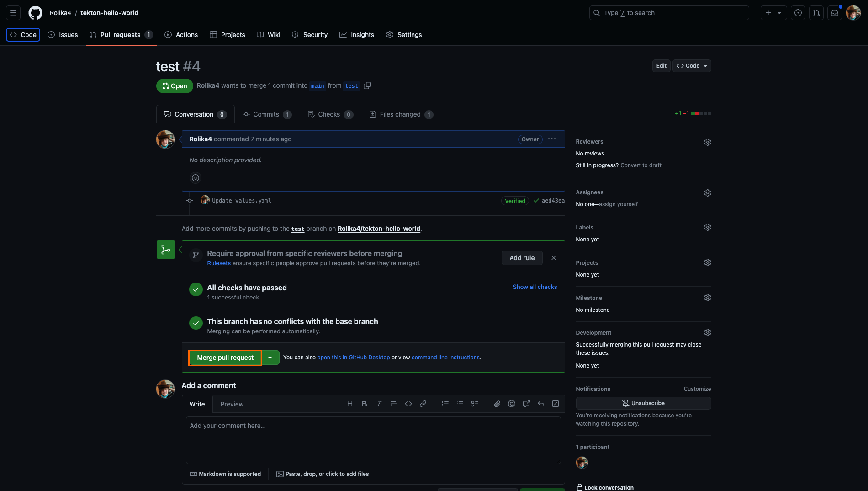
Task: Edit Assignees via gear icon
Action: (708, 193)
